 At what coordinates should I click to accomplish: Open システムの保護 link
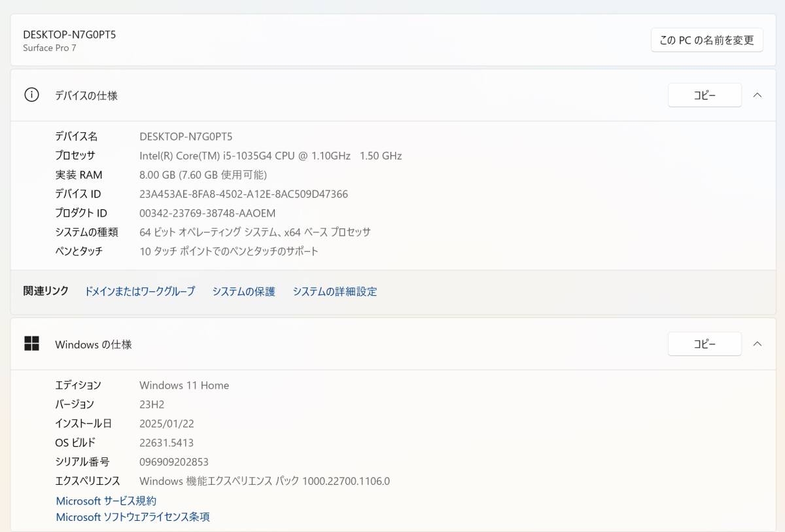[x=243, y=291]
